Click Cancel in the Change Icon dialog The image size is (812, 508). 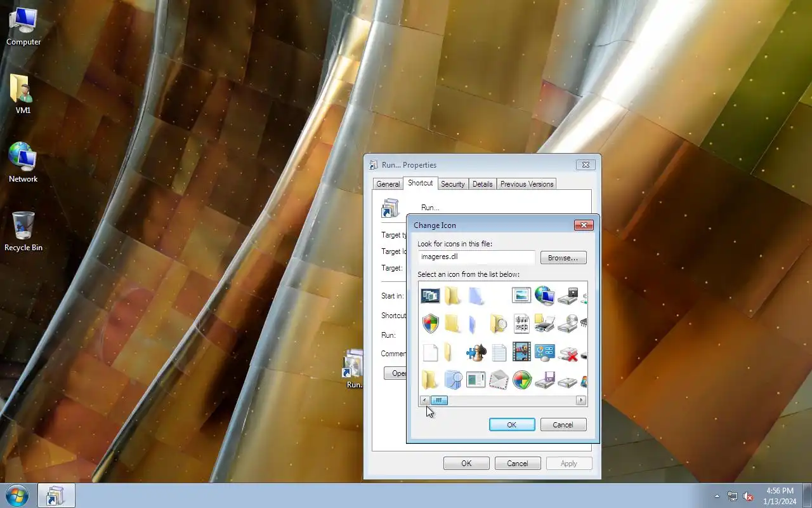563,425
